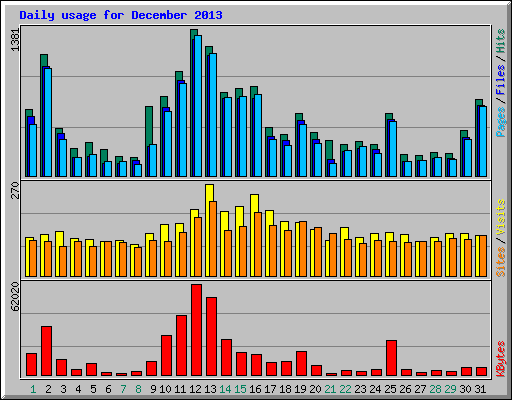Click day label '28' on the x-axis

[435, 389]
